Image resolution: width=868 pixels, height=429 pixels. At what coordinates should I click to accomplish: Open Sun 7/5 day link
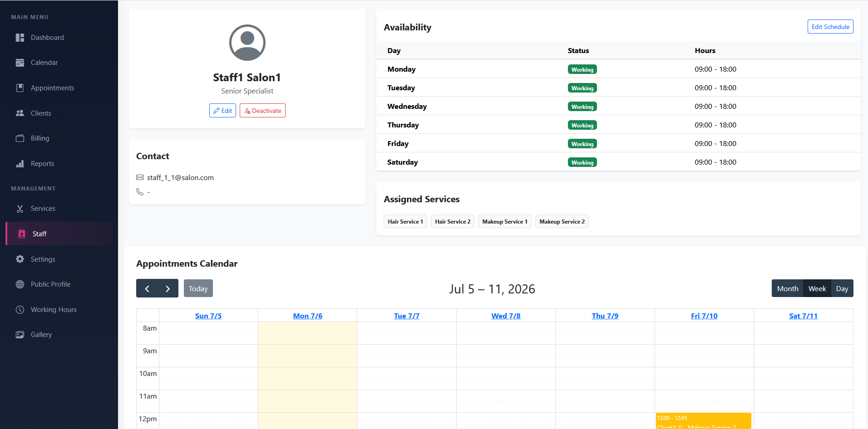point(208,316)
